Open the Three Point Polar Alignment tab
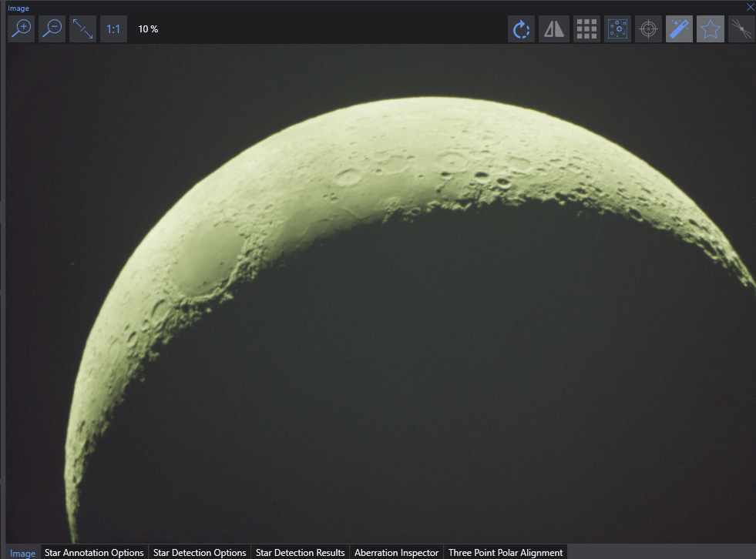Viewport: 756px width, 559px height. click(x=506, y=553)
